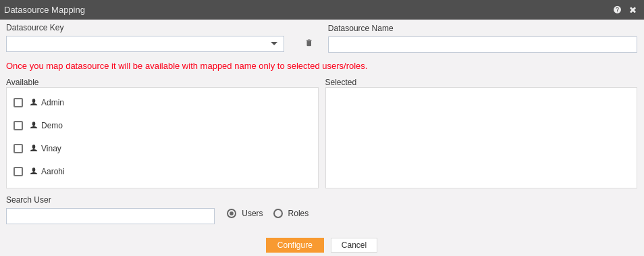Viewport: 644px width, 256px height.
Task: Check the Demo checkbox
Action: click(x=18, y=126)
